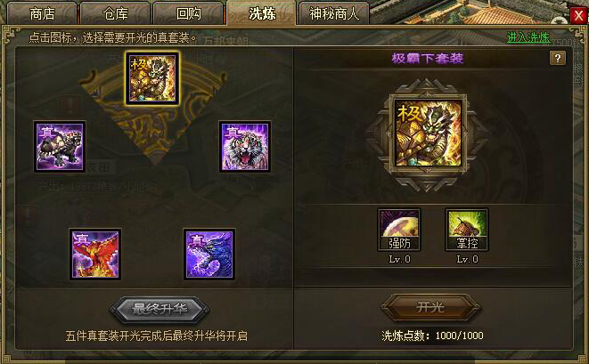Click the 开光 button
The width and height of the screenshot is (589, 364).
[x=430, y=308]
